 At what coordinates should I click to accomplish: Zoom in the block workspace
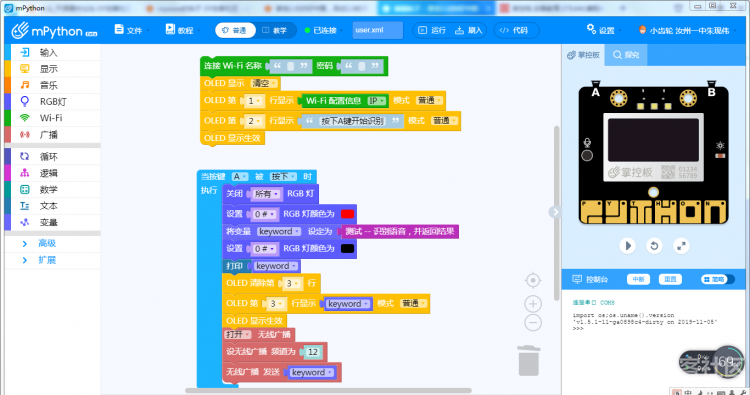click(x=533, y=304)
